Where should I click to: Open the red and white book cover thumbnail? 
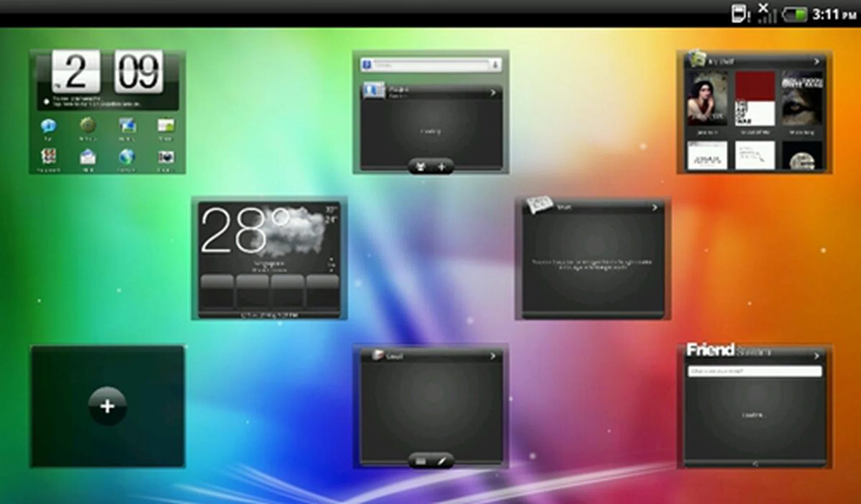pyautogui.click(x=755, y=99)
